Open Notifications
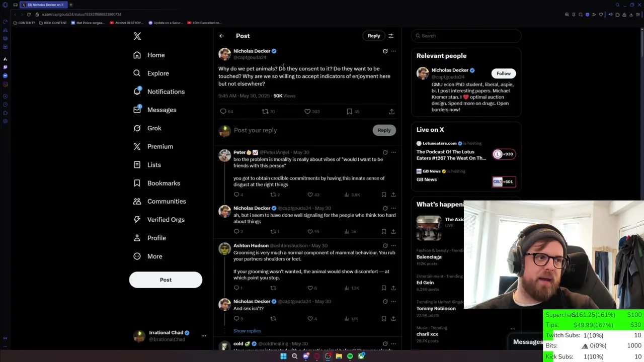Image resolution: width=644 pixels, height=362 pixels. [x=159, y=92]
